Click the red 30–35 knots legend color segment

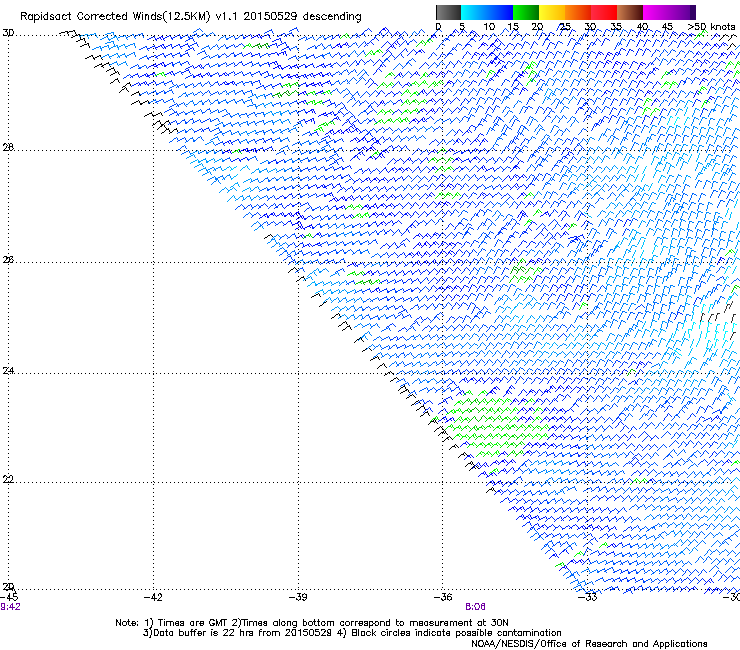click(604, 12)
